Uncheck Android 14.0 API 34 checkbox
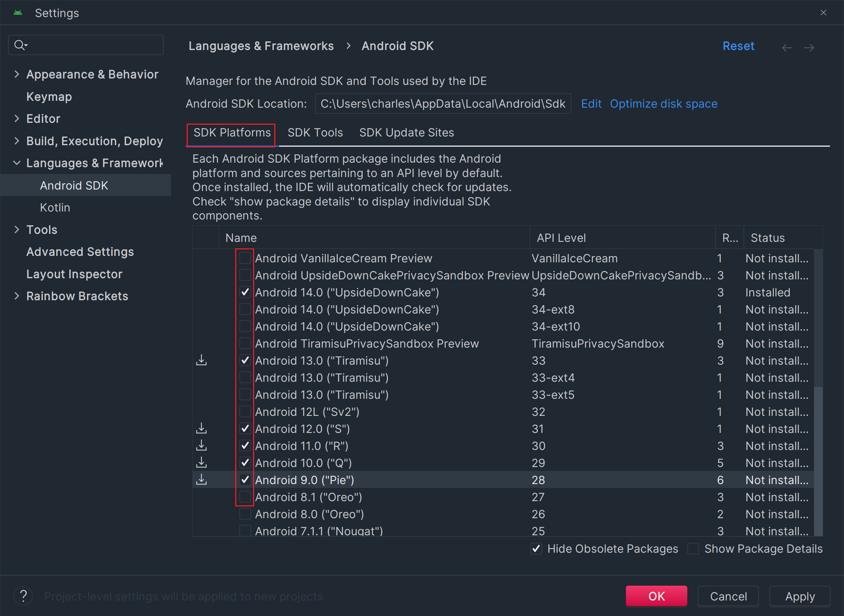 click(245, 292)
